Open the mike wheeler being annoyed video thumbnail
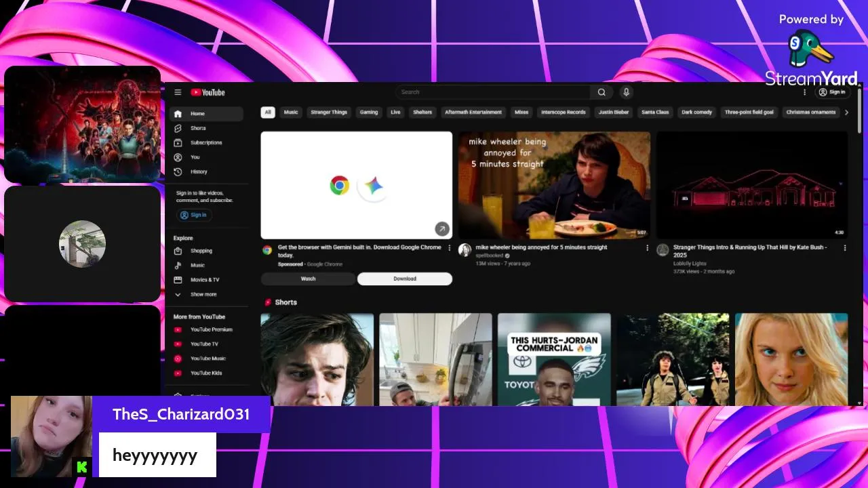 pyautogui.click(x=554, y=185)
